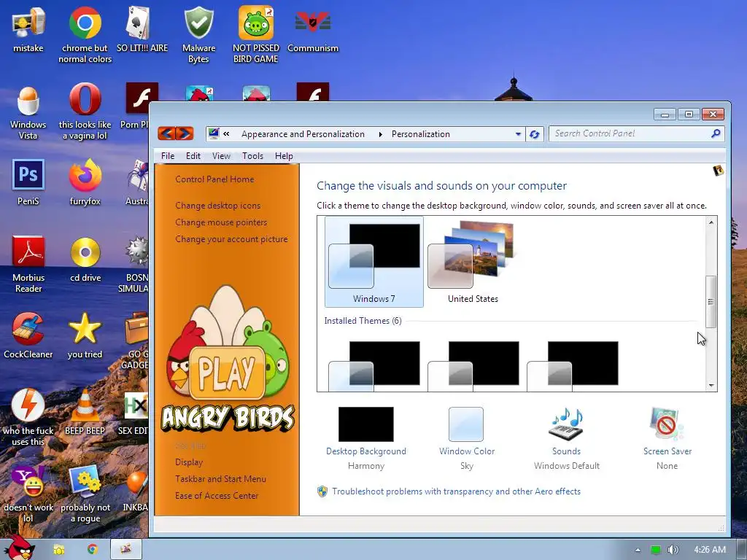This screenshot has width=747, height=560.
Task: Click the help icon in Personalization window
Action: [x=719, y=171]
